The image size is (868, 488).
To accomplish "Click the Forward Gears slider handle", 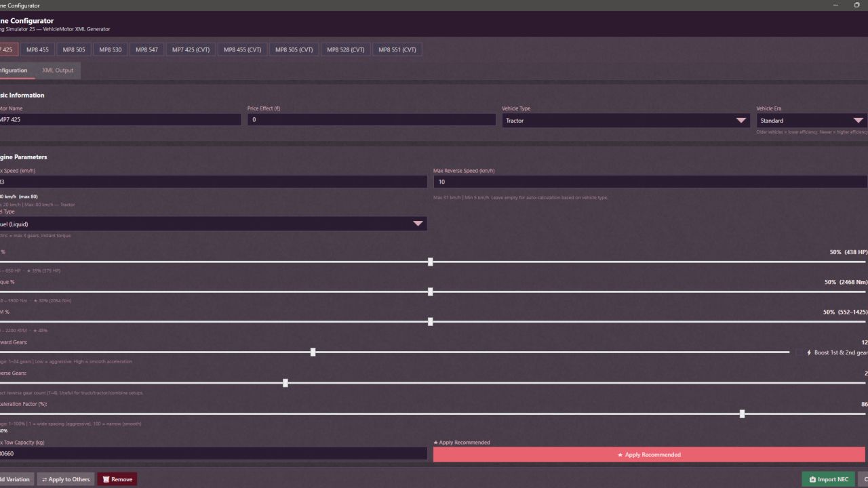I will tap(313, 352).
